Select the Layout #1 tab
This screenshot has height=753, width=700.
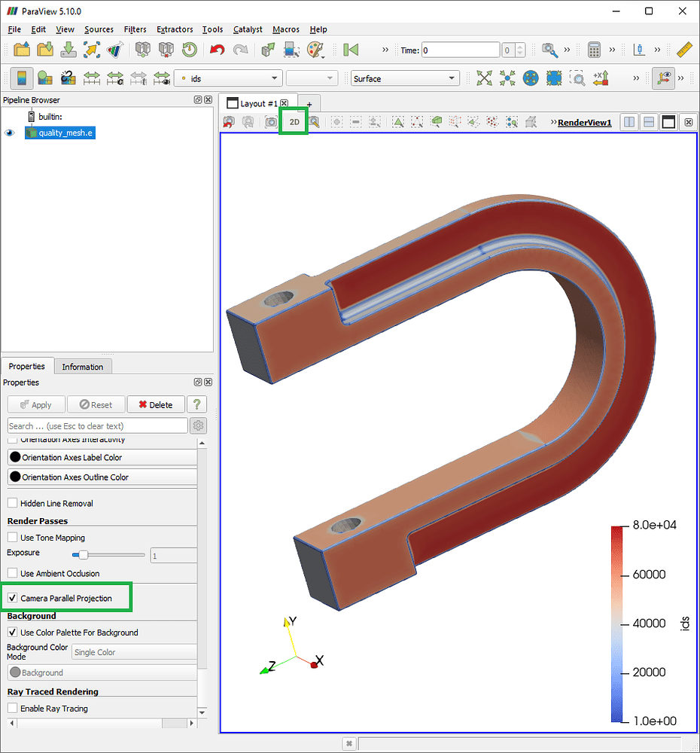point(258,104)
